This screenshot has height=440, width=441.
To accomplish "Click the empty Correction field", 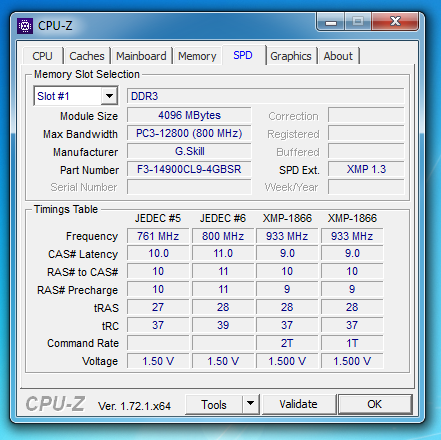I will point(366,115).
